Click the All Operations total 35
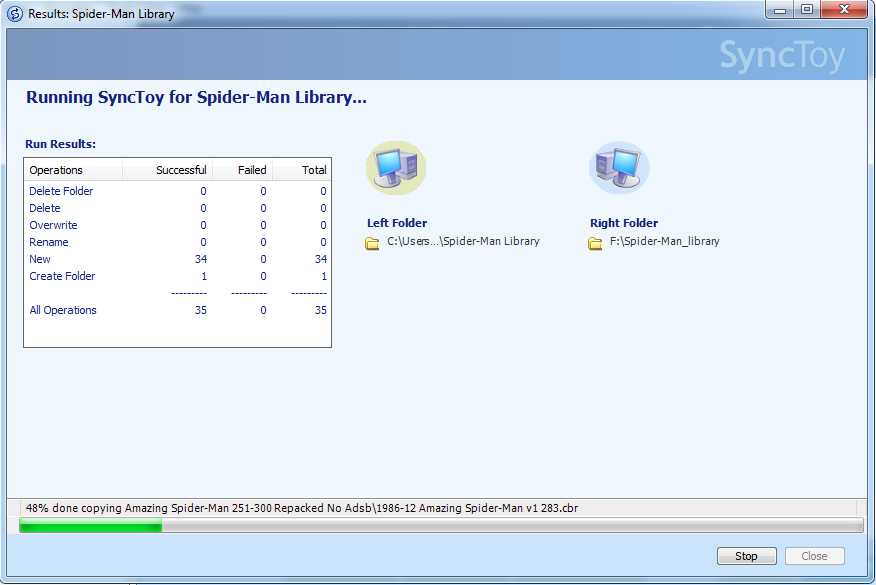Screen dimensions: 876x585 click(321, 310)
